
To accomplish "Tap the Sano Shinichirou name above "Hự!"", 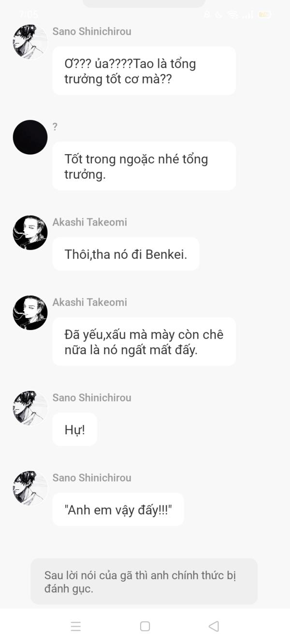I will tap(92, 398).
